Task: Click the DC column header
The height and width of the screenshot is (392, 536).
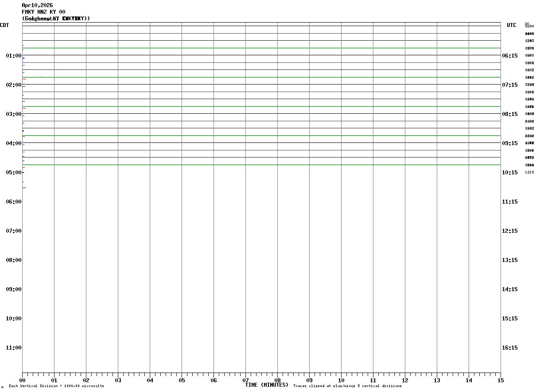Action: click(x=527, y=23)
